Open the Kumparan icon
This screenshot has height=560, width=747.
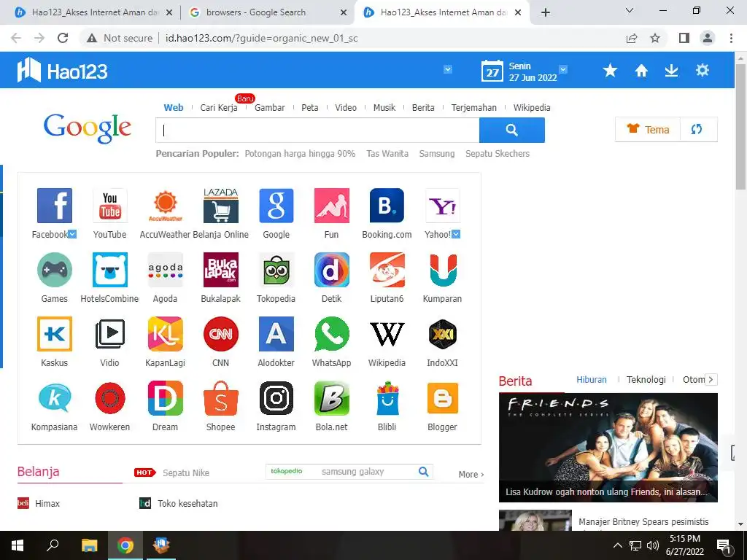coord(442,270)
